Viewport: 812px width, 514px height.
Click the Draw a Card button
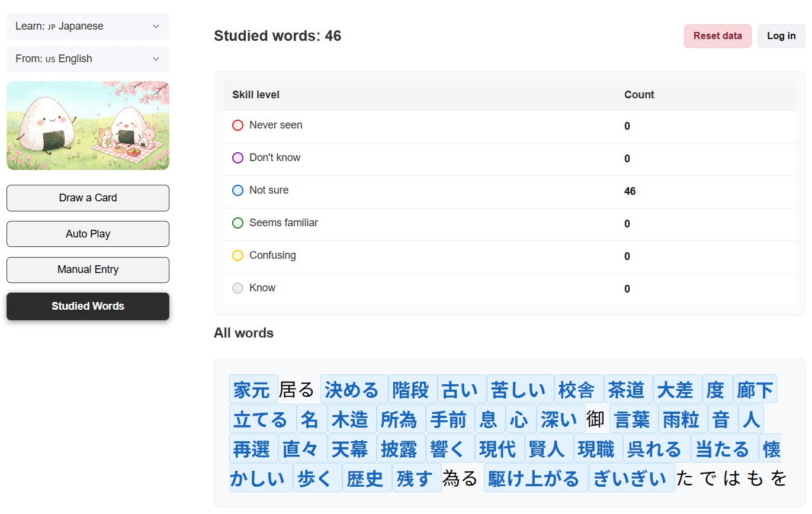tap(88, 198)
